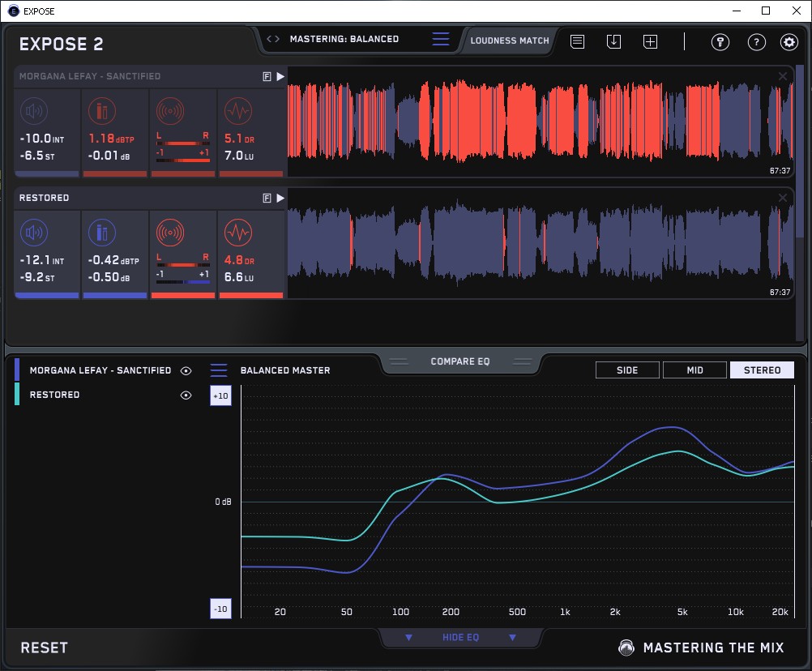The height and width of the screenshot is (671, 812).
Task: Click the Reset button
Action: click(44, 647)
